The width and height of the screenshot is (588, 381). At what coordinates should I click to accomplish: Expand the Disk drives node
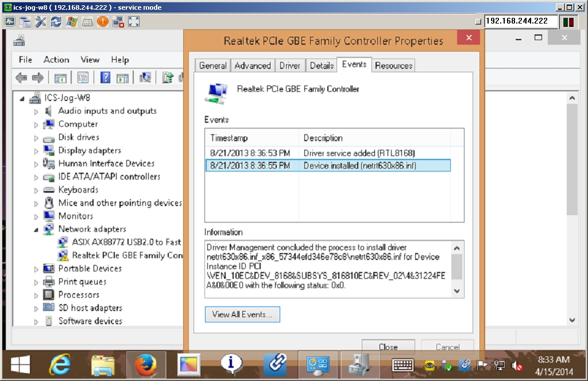coord(36,138)
